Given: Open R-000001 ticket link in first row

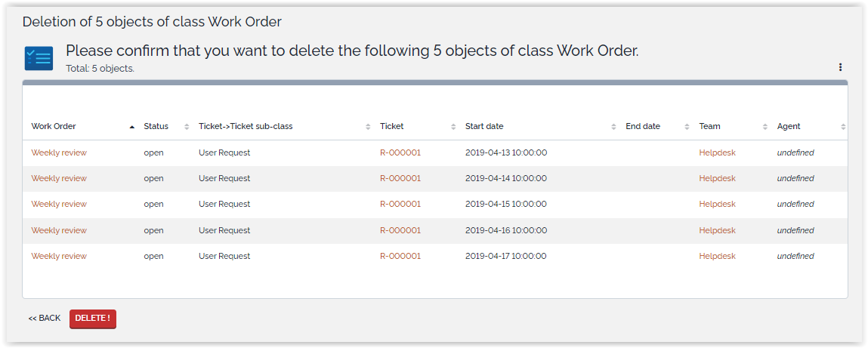Looking at the screenshot, I should [x=400, y=152].
